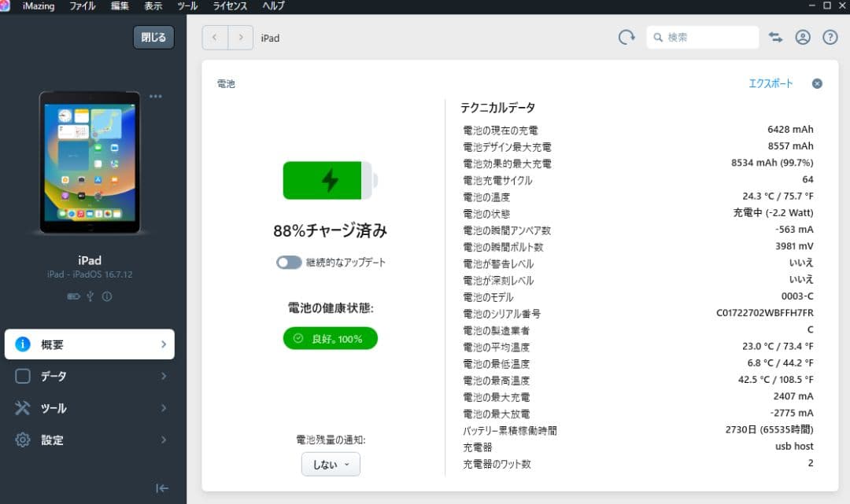Expand the データ section chevron
Image resolution: width=850 pixels, height=504 pixels.
tap(164, 377)
